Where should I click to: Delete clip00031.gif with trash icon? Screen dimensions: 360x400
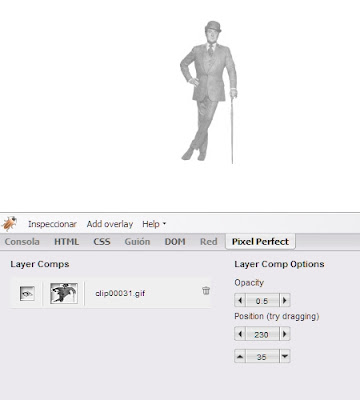coord(206,291)
